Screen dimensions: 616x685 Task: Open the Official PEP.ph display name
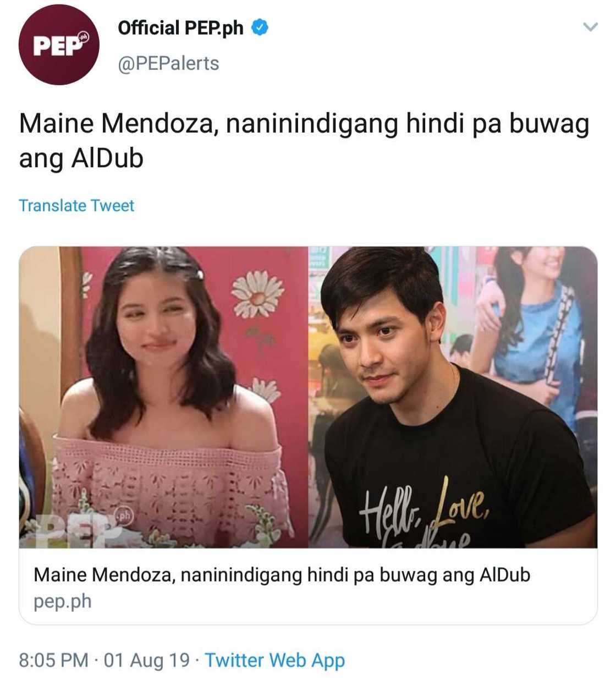tap(180, 28)
